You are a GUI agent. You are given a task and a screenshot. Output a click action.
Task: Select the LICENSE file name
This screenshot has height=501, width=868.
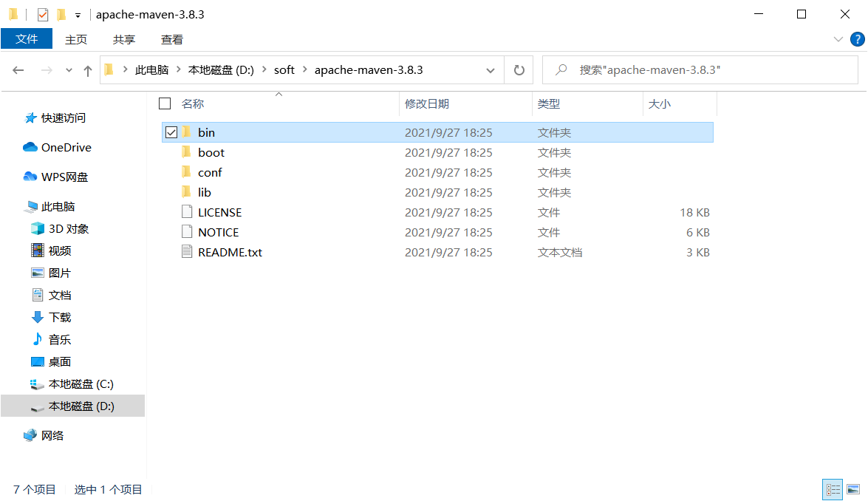click(219, 212)
